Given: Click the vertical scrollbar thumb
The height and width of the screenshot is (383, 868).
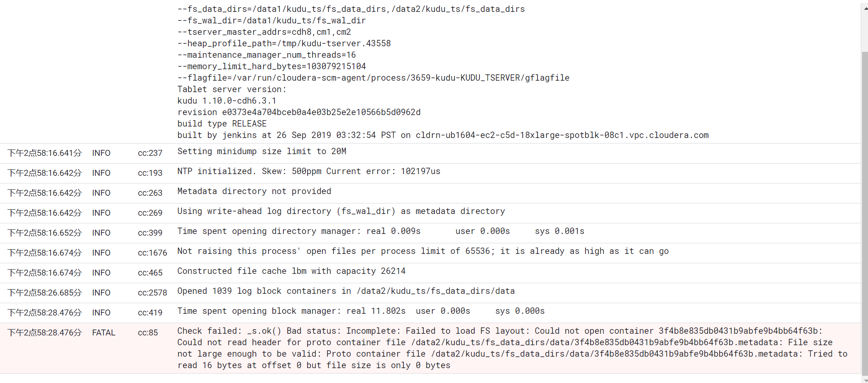Looking at the screenshot, I should point(865,212).
